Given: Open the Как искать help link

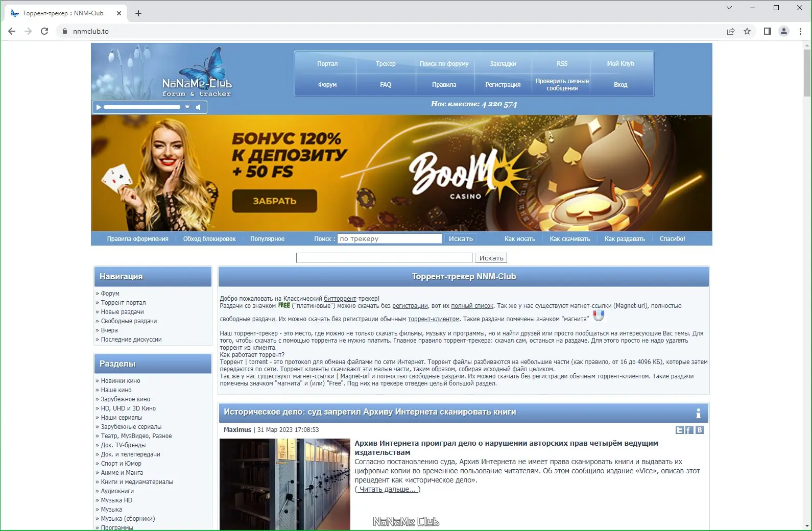Looking at the screenshot, I should 520,239.
